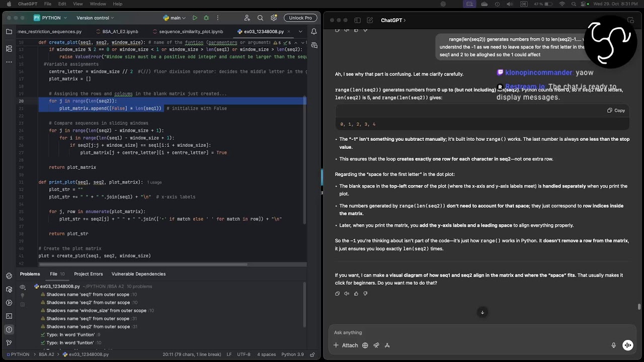644x362 pixels.
Task: Open Project folder tool window
Action: (x=9, y=32)
